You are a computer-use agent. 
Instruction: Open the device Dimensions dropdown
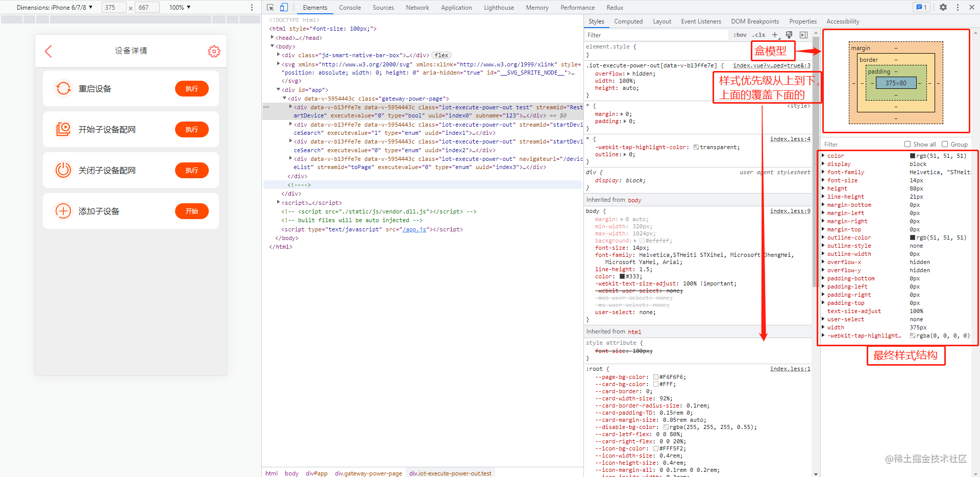[54, 7]
